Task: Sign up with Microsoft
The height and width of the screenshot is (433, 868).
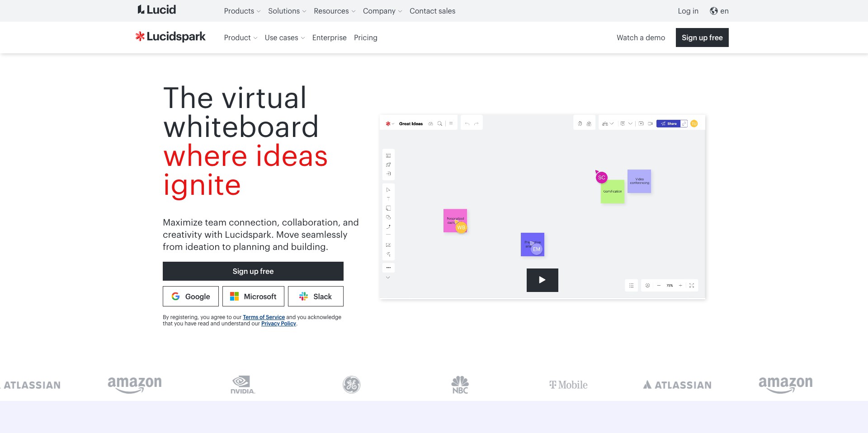Action: (x=253, y=297)
